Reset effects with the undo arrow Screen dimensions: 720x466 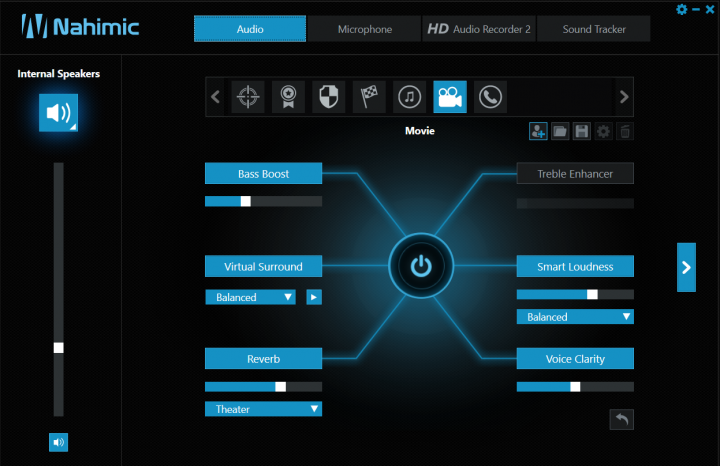(x=622, y=419)
